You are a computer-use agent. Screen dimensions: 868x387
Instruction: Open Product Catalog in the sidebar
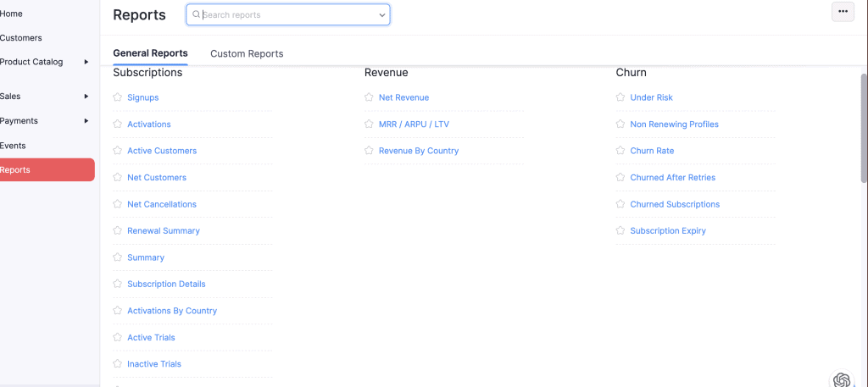[x=31, y=62]
